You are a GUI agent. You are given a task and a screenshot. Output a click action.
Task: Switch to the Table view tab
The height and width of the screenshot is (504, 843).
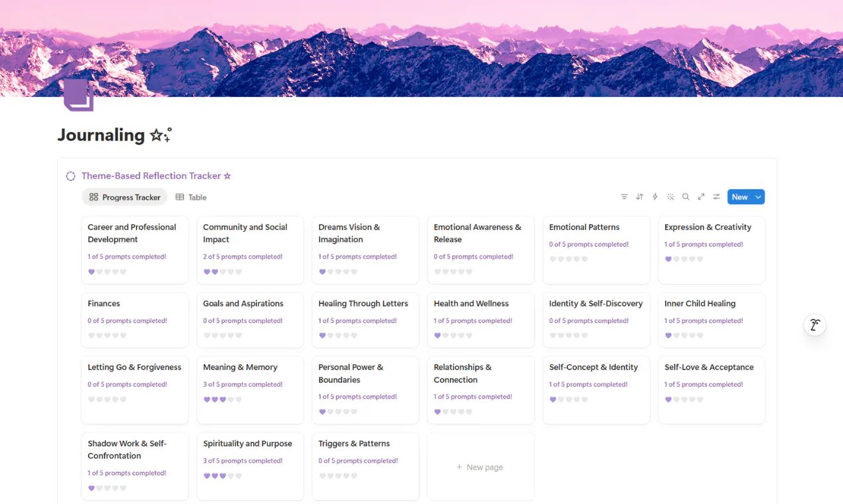(191, 197)
